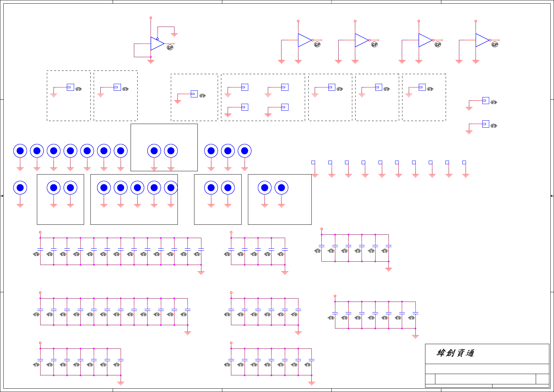Click ground symbol of the bottom-left capacitor bank
This screenshot has height=392, width=554.
[x=121, y=383]
